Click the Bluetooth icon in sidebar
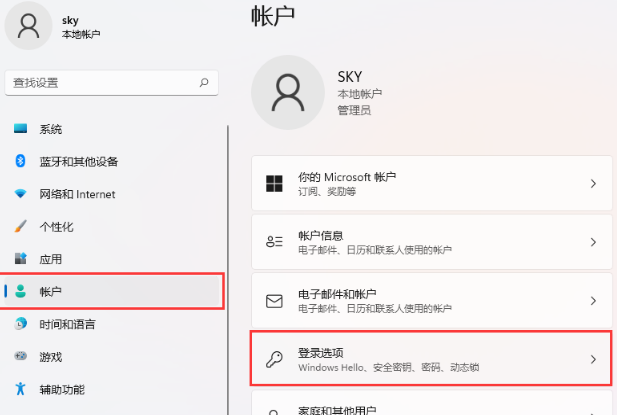Screen dimensions: 617x415 [x=20, y=161]
